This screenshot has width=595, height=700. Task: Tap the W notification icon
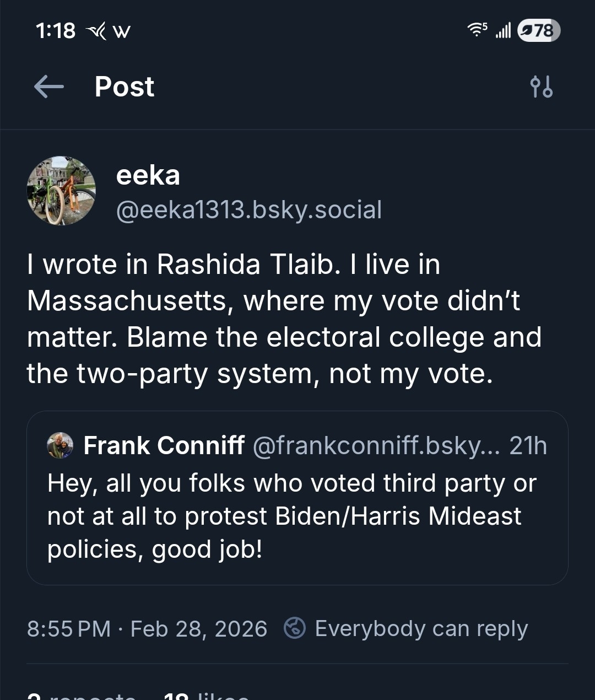pos(121,31)
